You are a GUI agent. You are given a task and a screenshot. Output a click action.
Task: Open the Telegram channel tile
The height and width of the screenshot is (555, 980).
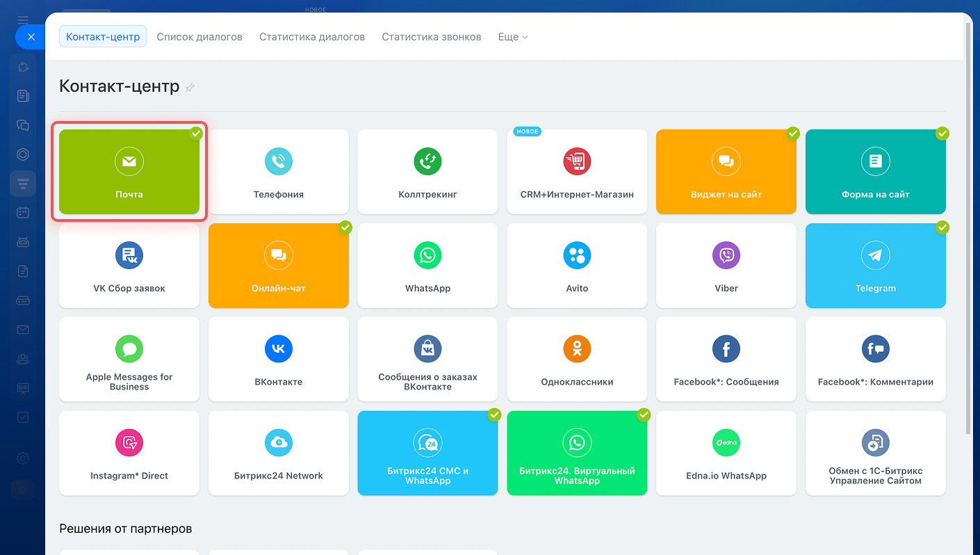[876, 266]
